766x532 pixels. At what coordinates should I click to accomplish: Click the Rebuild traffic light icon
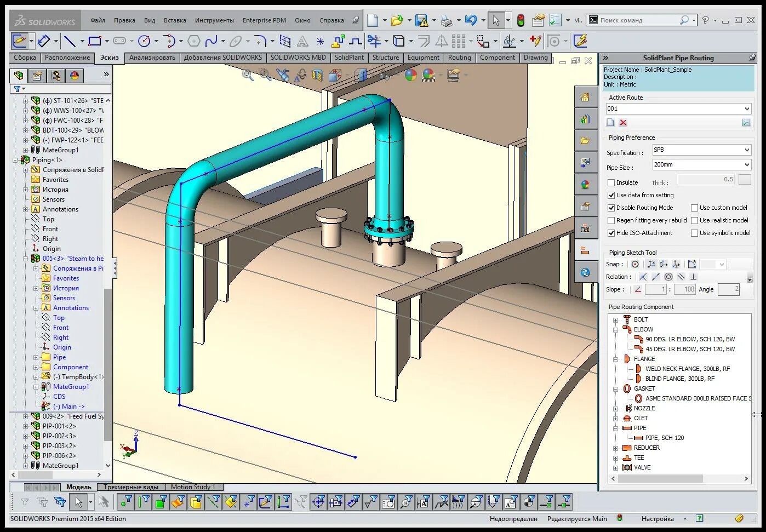tap(521, 20)
